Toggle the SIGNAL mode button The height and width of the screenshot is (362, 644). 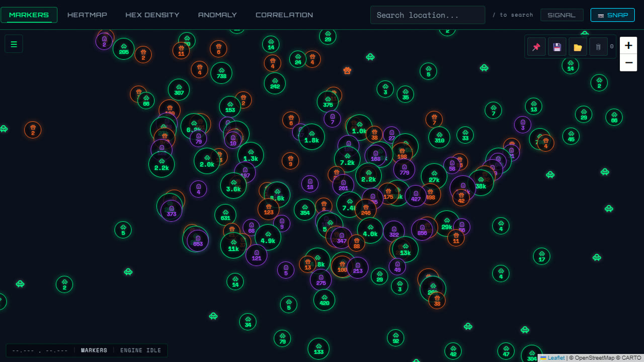point(561,15)
